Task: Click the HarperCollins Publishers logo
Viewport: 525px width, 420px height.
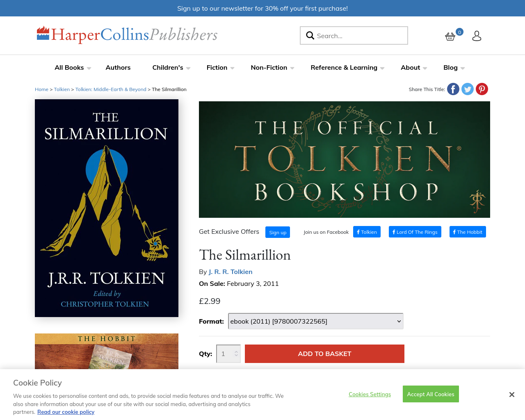Action: coord(127,35)
